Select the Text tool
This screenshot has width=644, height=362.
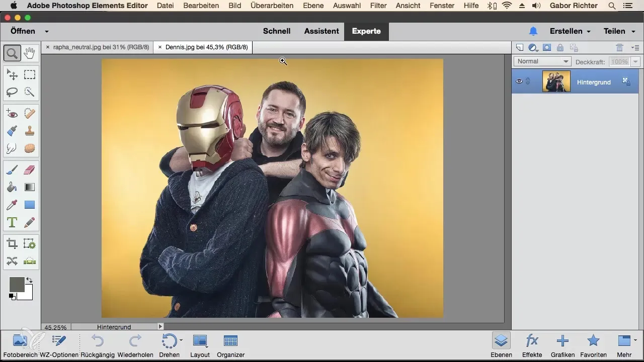[12, 222]
